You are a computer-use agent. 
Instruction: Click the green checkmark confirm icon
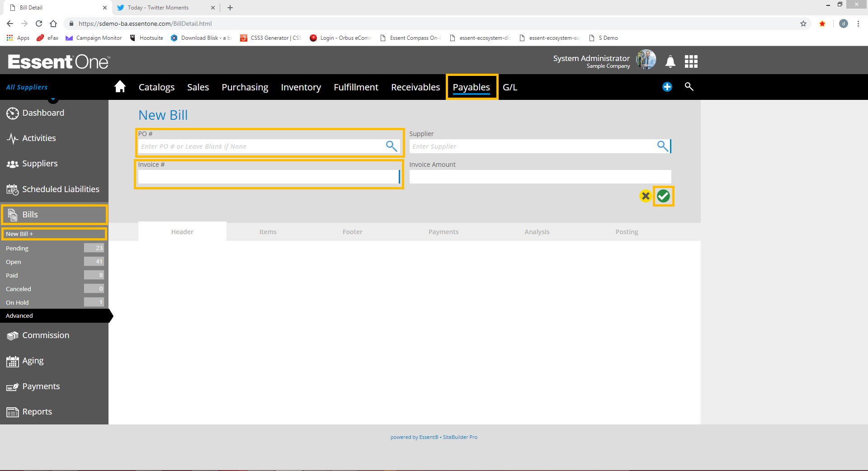[663, 196]
